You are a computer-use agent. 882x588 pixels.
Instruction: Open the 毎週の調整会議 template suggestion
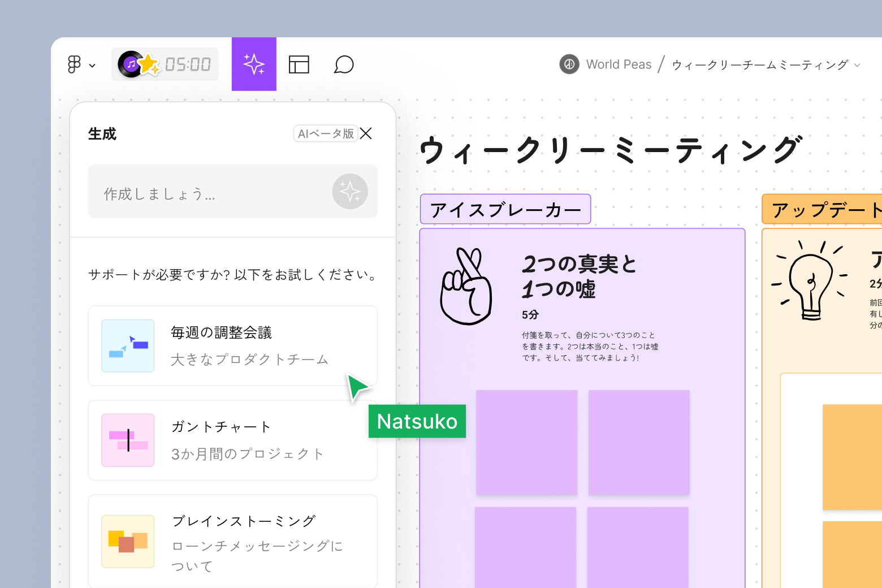(232, 346)
